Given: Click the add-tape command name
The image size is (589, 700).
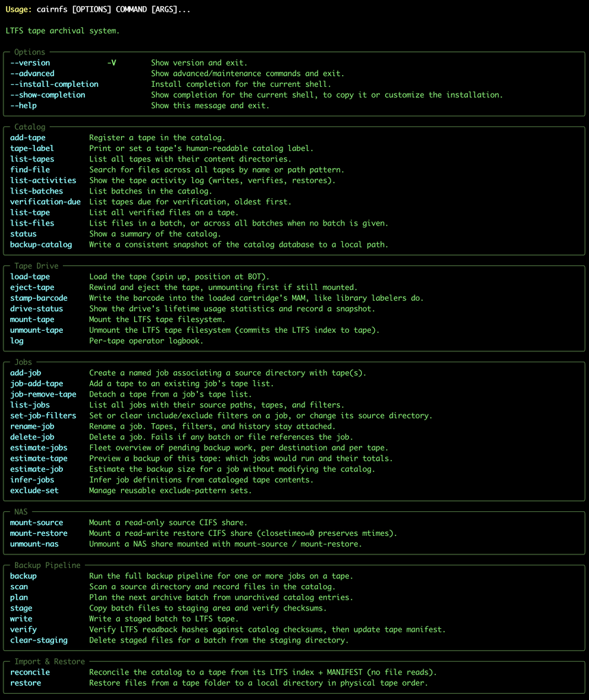Looking at the screenshot, I should coord(28,138).
